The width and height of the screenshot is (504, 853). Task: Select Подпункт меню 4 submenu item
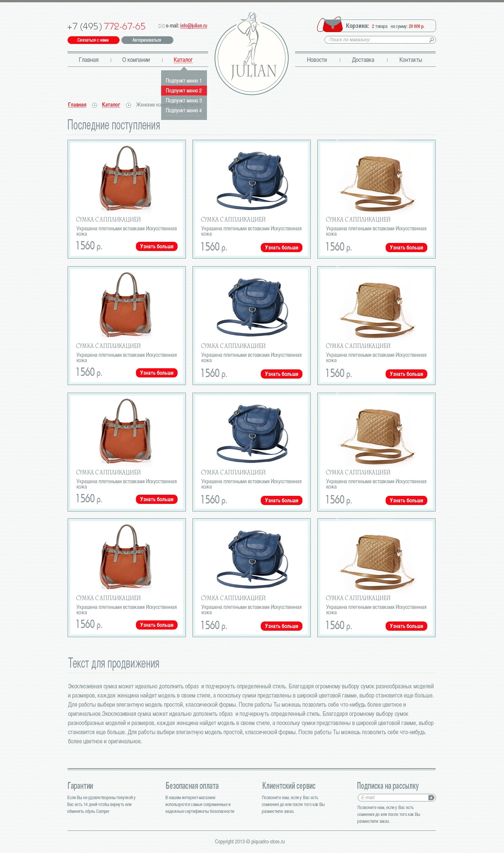(x=184, y=110)
